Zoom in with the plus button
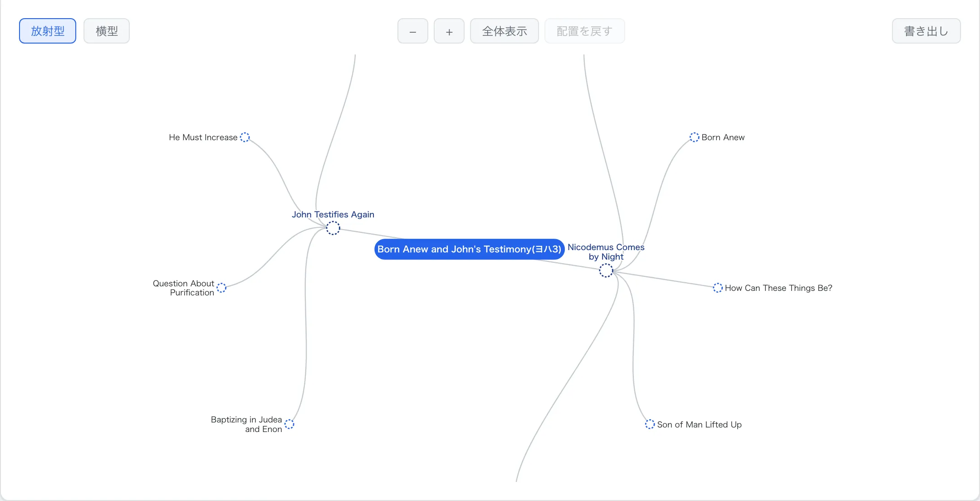Screen dimensions: 980x501 tap(449, 31)
